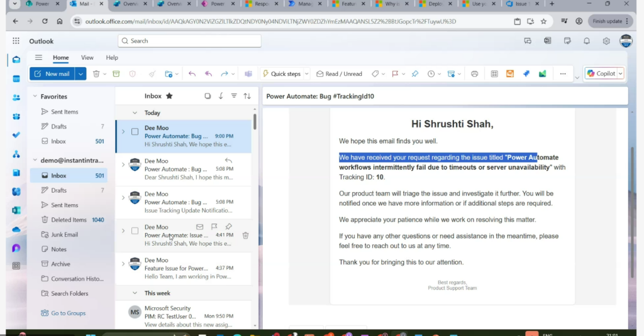Viewport: 644px width, 336px height.
Task: Collapse the This week message group
Action: coord(135,293)
